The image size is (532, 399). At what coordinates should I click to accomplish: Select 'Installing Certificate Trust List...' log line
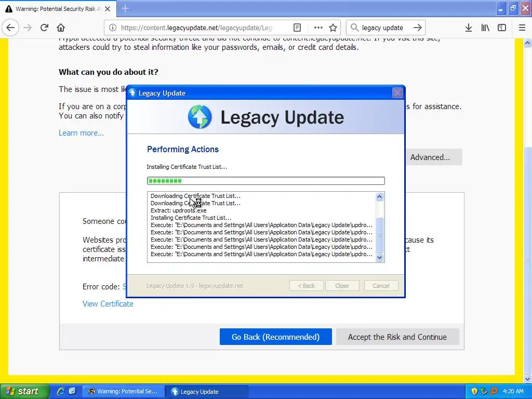191,218
